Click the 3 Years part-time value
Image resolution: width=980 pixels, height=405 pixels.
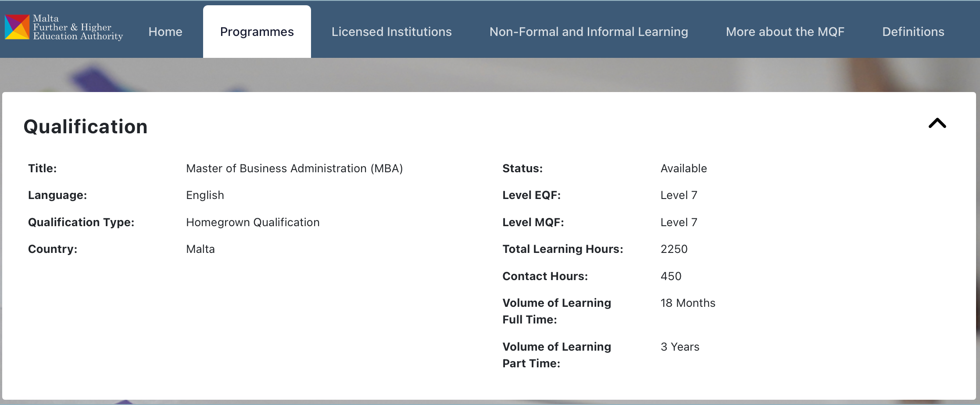pyautogui.click(x=680, y=347)
